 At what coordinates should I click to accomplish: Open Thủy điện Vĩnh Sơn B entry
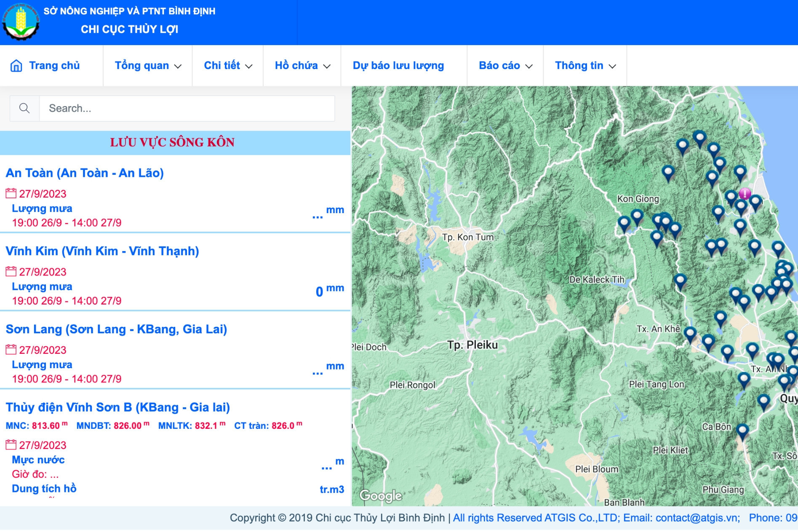[x=117, y=407]
